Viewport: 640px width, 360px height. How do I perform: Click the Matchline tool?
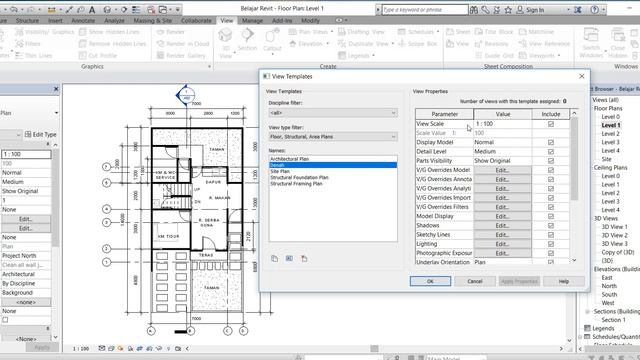[536, 32]
